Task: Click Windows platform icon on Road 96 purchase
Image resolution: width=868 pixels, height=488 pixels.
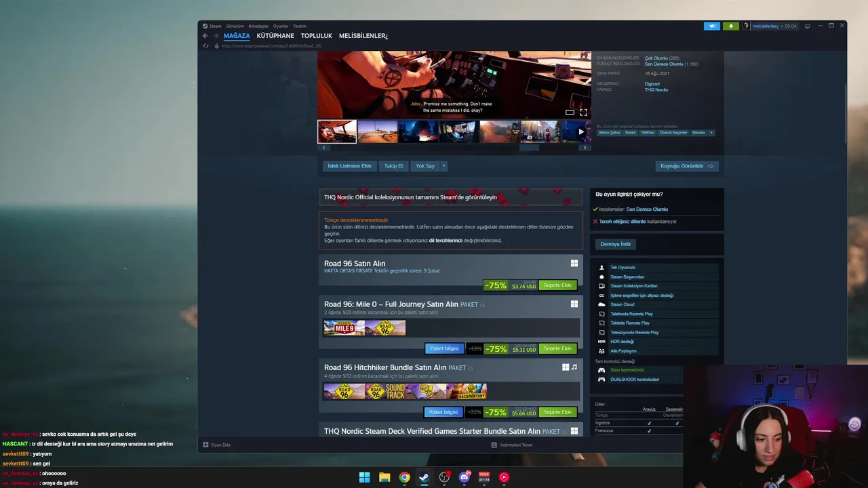Action: click(574, 264)
